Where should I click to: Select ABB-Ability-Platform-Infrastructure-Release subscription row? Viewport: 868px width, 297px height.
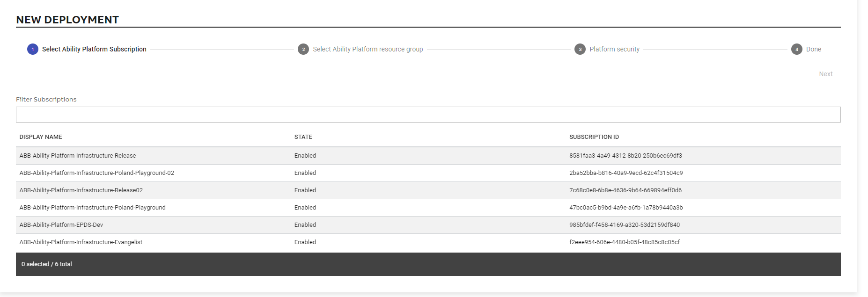428,156
